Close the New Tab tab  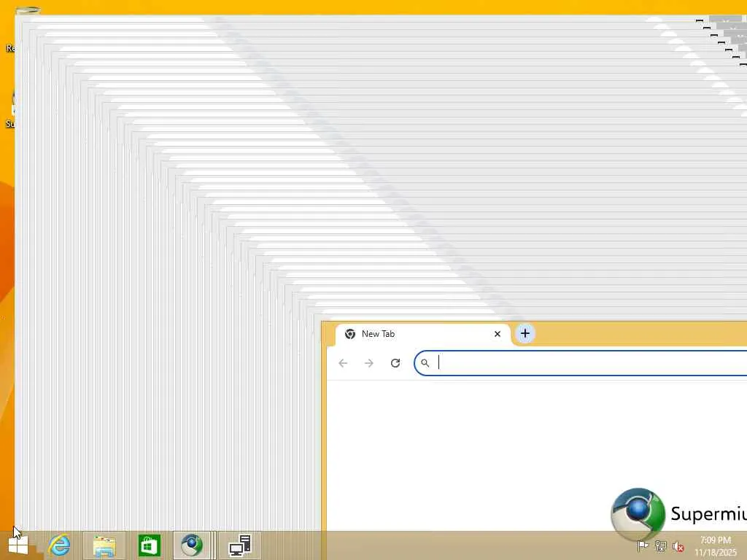pyautogui.click(x=498, y=334)
